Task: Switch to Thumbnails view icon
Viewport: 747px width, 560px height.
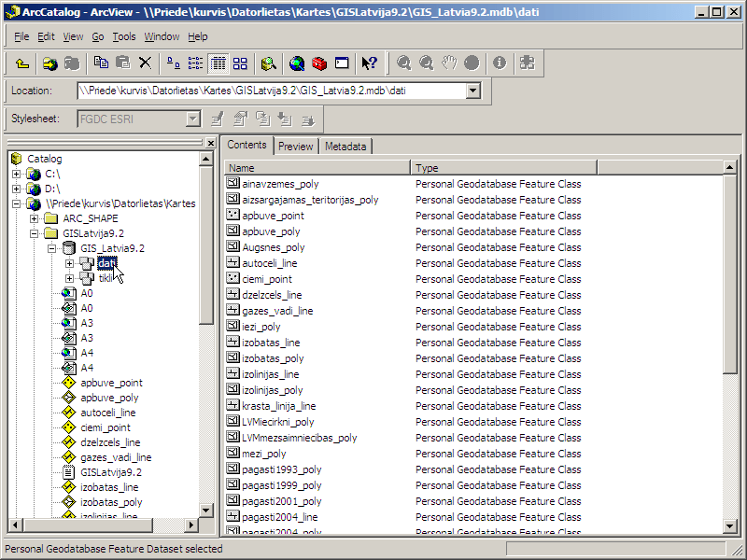Action: 240,63
